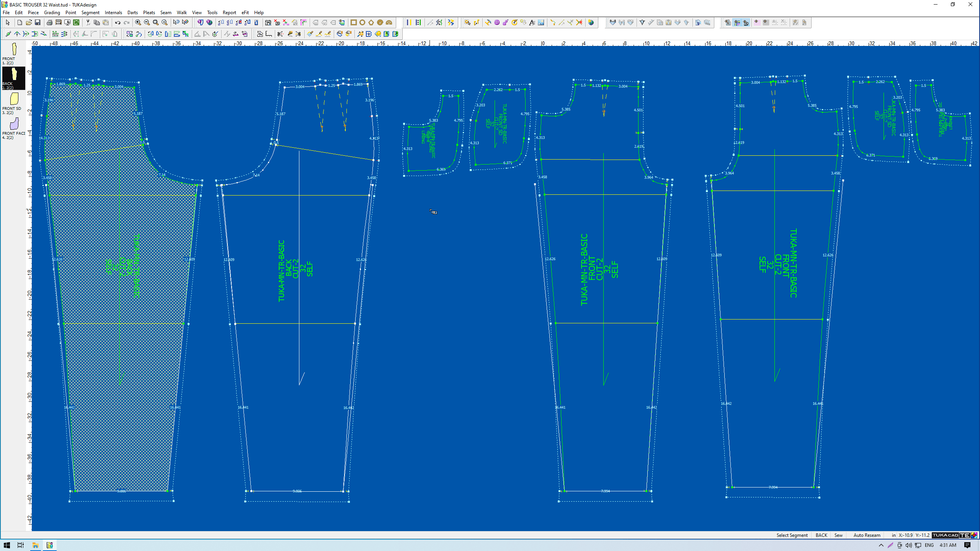This screenshot has width=980, height=551.
Task: Select the arrow pointer tool
Action: pos(8,23)
